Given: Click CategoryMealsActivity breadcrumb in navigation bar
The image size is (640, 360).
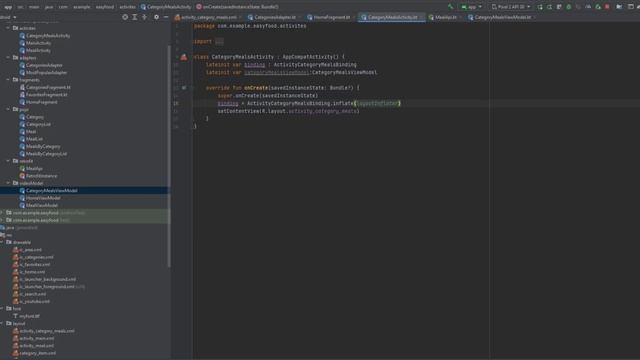Looking at the screenshot, I should click(x=166, y=7).
